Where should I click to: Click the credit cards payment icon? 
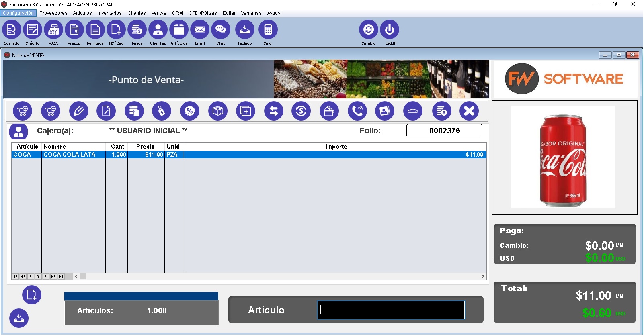point(329,111)
